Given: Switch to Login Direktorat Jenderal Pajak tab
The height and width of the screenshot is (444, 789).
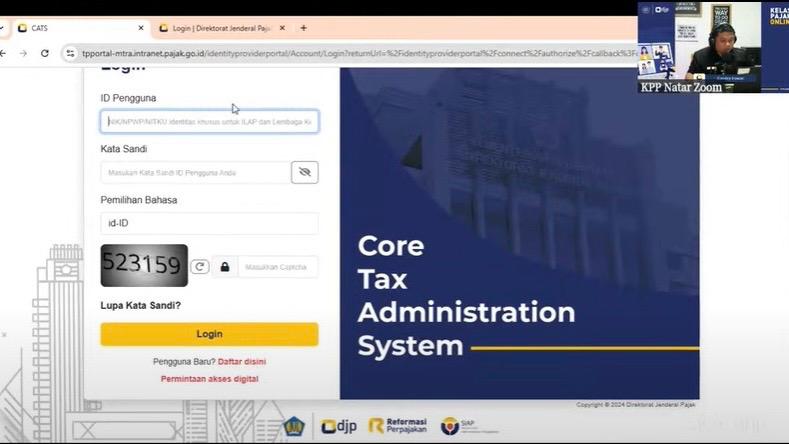Looking at the screenshot, I should (220, 28).
